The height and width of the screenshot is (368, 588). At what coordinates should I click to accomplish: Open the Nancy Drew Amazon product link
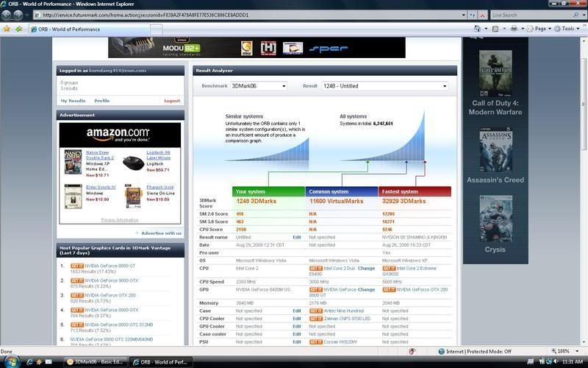tap(100, 155)
